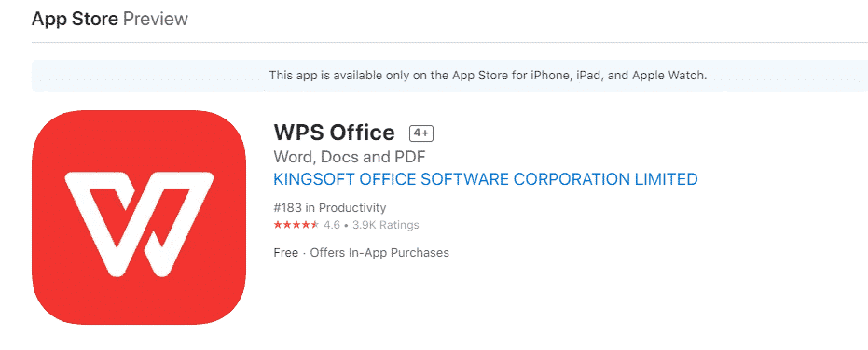The image size is (868, 350).
Task: Select the 4+ age rating badge
Action: [421, 133]
